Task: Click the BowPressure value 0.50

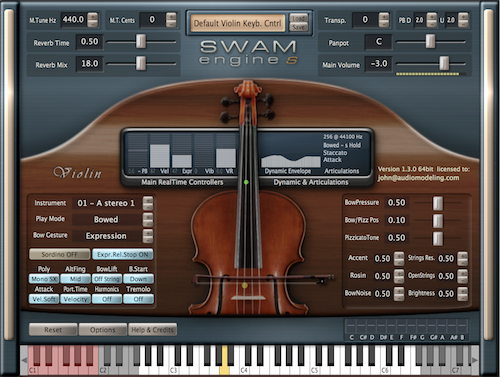Action: pyautogui.click(x=396, y=203)
